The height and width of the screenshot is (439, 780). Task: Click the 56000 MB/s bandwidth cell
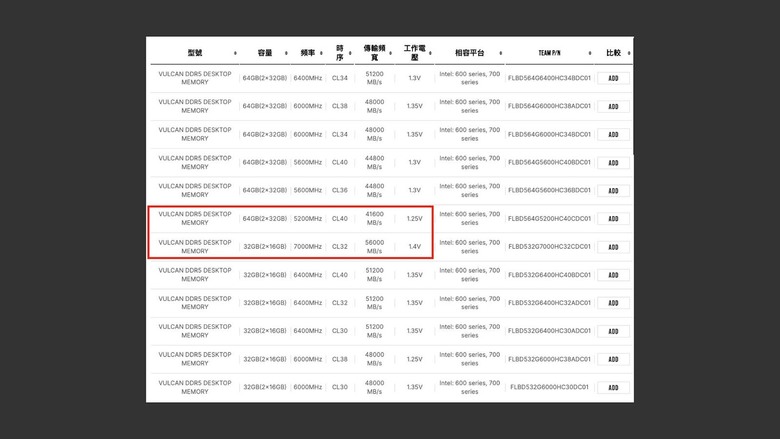pos(375,247)
